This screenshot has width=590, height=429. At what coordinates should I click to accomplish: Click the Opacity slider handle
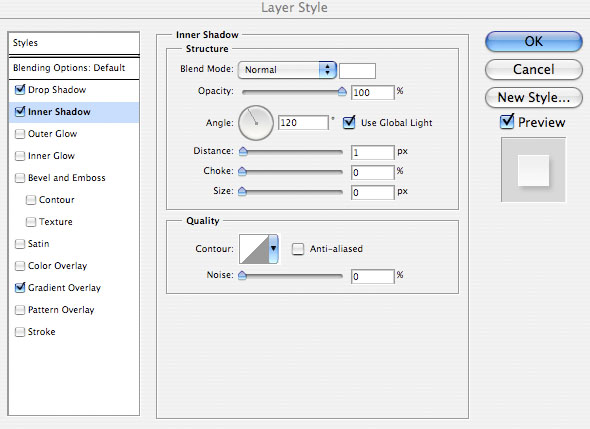click(x=342, y=91)
